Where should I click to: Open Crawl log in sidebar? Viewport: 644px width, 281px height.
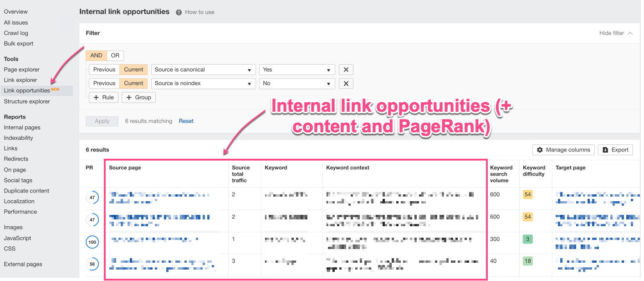[x=16, y=33]
